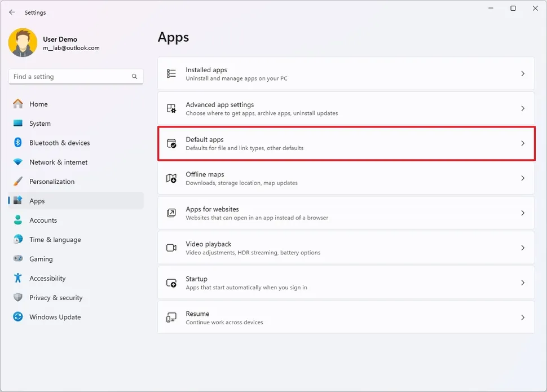Click the Installed apps list icon

coord(171,74)
